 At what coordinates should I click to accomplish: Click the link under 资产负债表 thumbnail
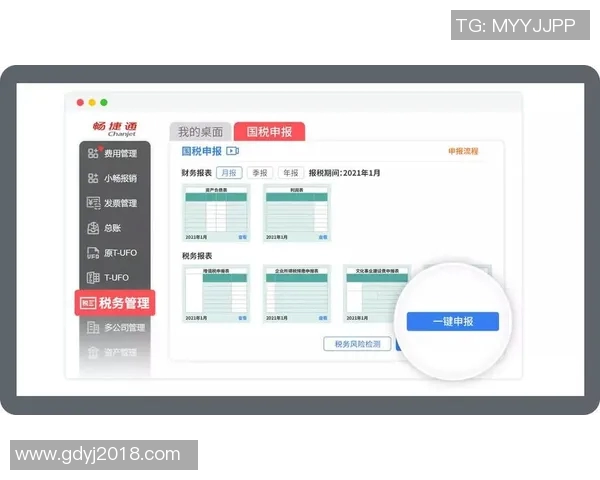coord(243,237)
